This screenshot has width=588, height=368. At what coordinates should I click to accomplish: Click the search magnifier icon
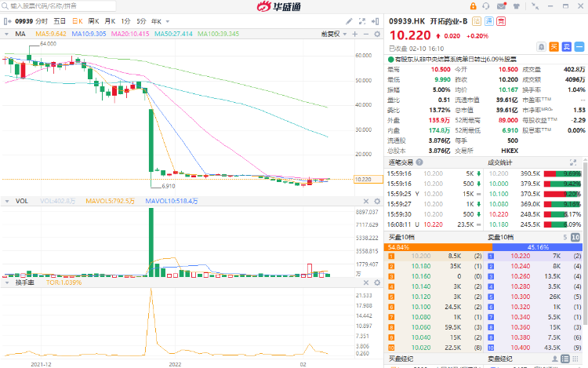pos(5,6)
